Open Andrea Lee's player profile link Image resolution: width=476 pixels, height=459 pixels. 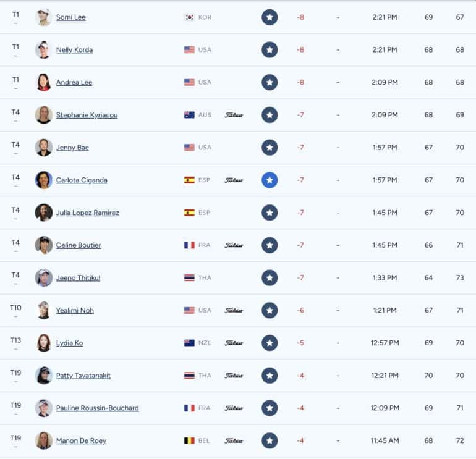coord(74,82)
